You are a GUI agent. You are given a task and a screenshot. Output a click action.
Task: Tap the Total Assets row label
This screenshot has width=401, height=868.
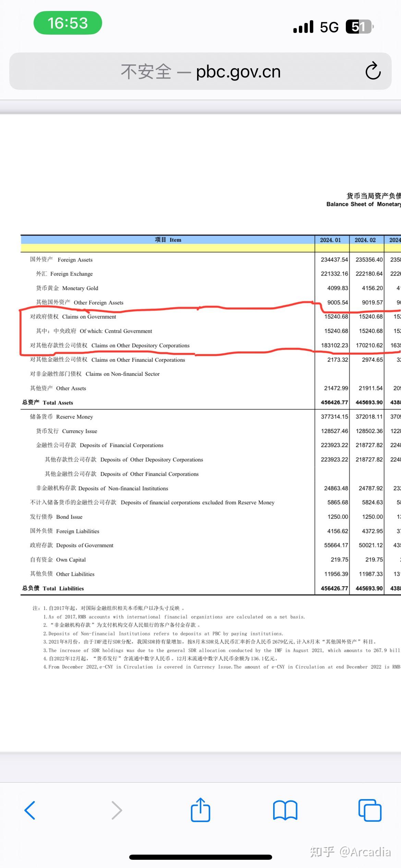48,402
